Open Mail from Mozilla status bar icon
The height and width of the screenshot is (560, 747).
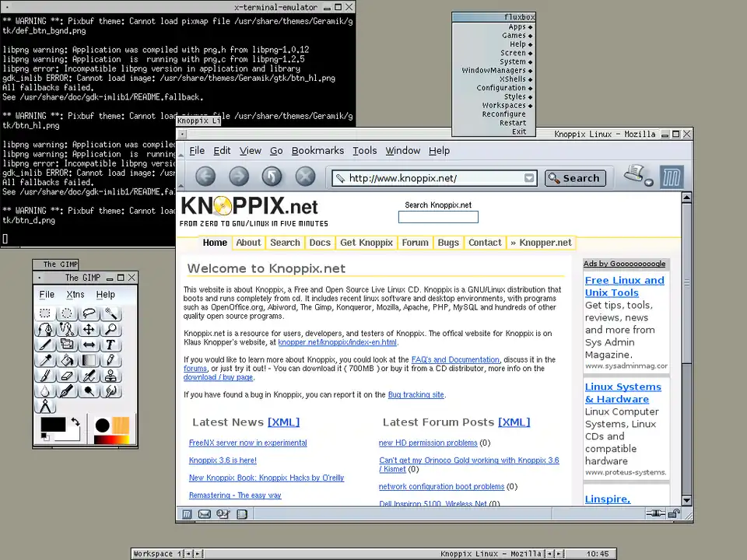click(x=205, y=514)
